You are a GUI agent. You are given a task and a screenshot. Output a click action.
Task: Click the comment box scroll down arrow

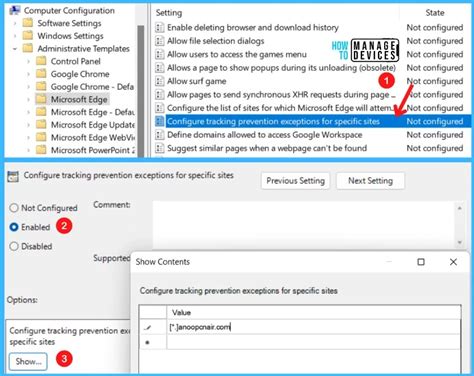pyautogui.click(x=460, y=242)
